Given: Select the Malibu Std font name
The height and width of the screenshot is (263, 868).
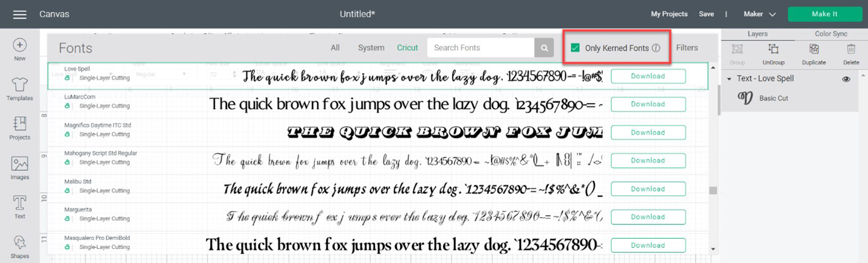Looking at the screenshot, I should coord(78,182).
